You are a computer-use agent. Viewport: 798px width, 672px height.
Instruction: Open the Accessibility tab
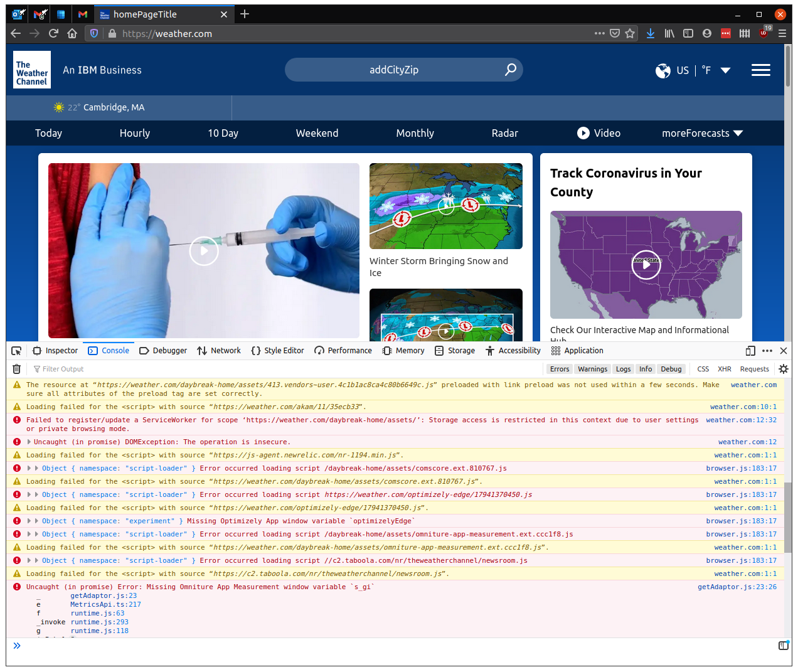(x=513, y=351)
